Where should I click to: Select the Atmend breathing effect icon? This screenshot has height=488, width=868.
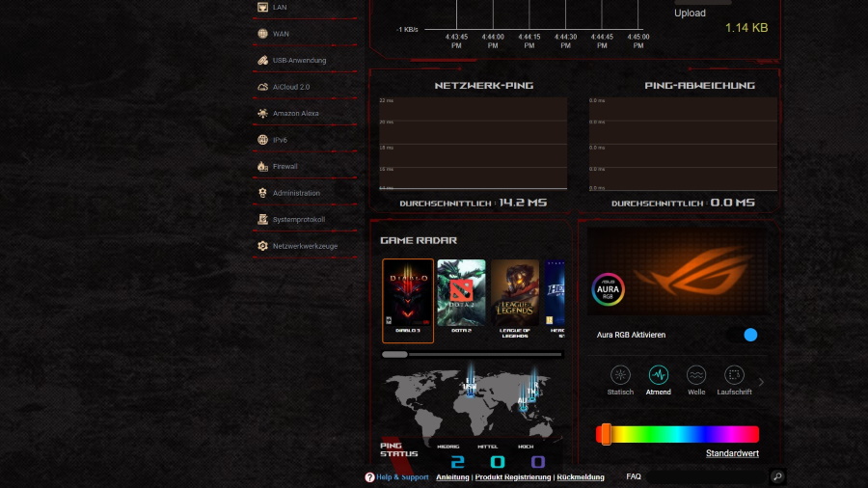(x=658, y=375)
